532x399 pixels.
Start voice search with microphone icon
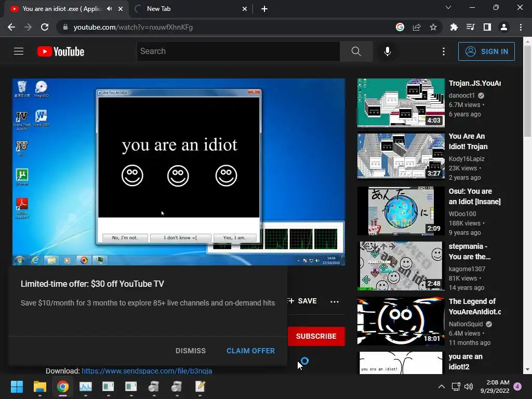[x=387, y=51]
